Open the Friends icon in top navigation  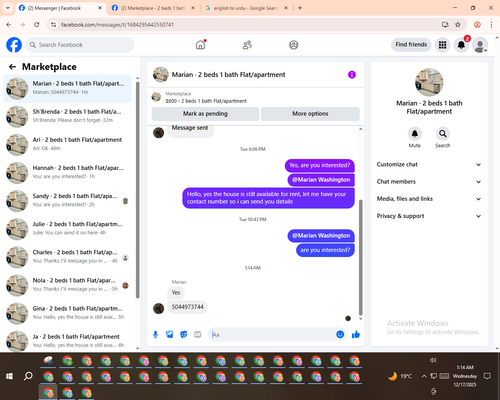247,45
